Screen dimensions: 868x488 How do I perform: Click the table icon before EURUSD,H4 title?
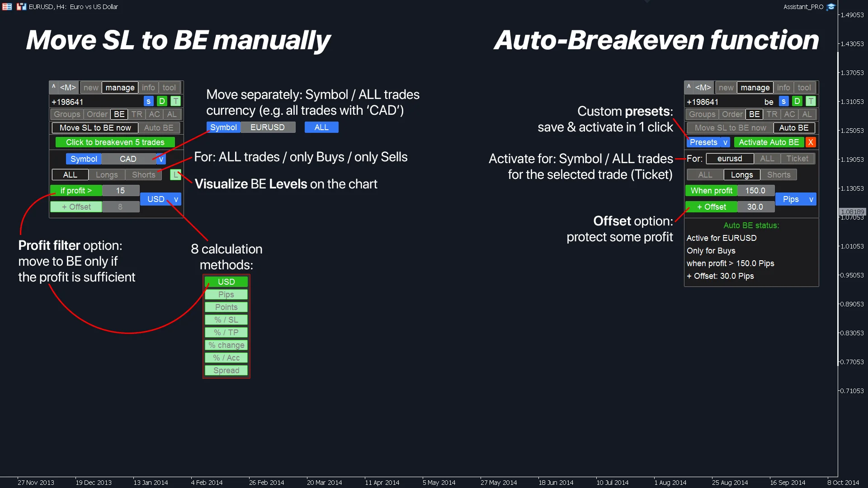(x=7, y=7)
